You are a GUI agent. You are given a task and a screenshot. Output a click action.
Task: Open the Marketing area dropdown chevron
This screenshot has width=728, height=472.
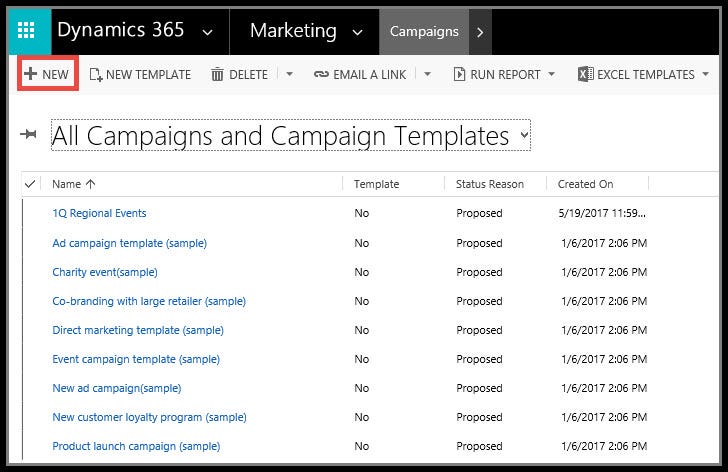[357, 32]
